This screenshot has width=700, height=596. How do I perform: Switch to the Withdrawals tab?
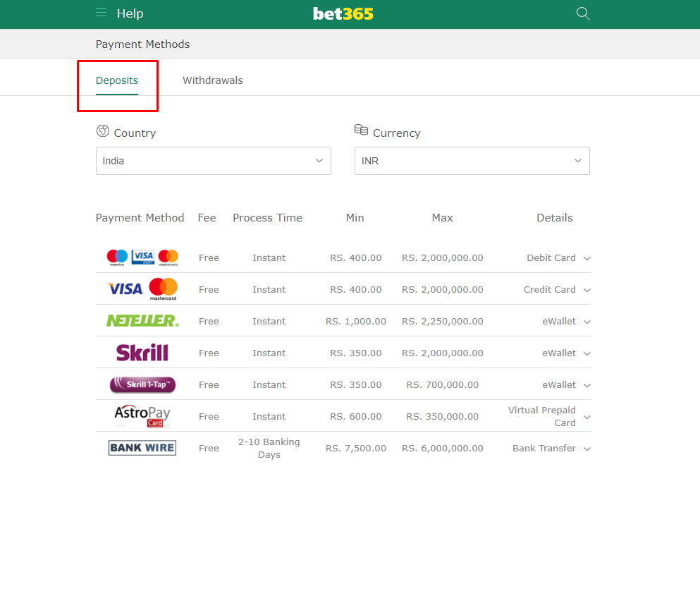click(212, 80)
